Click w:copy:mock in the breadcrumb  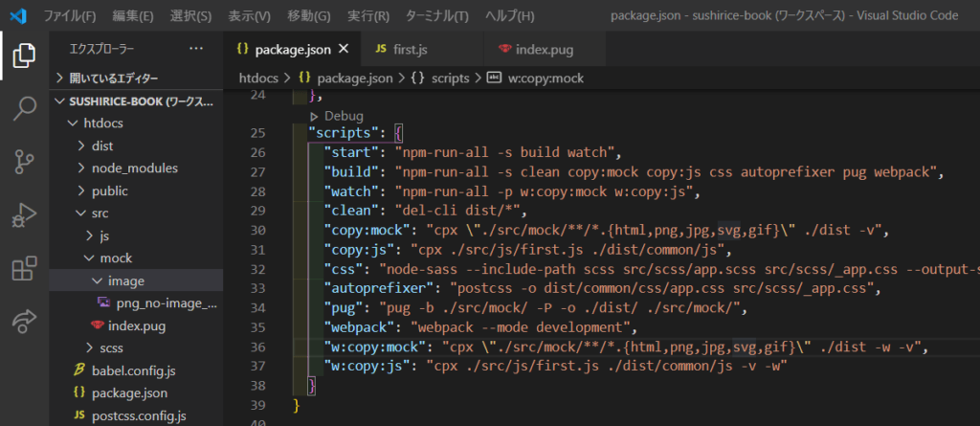coord(545,78)
